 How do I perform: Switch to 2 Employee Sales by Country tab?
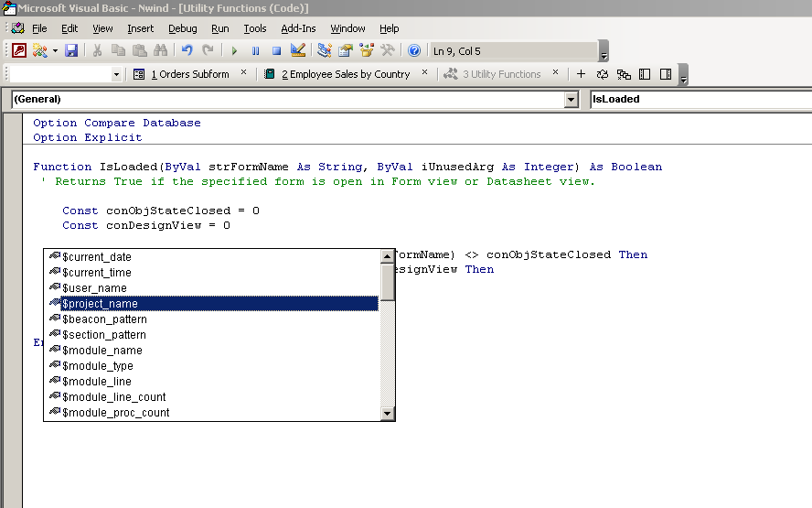[337, 74]
